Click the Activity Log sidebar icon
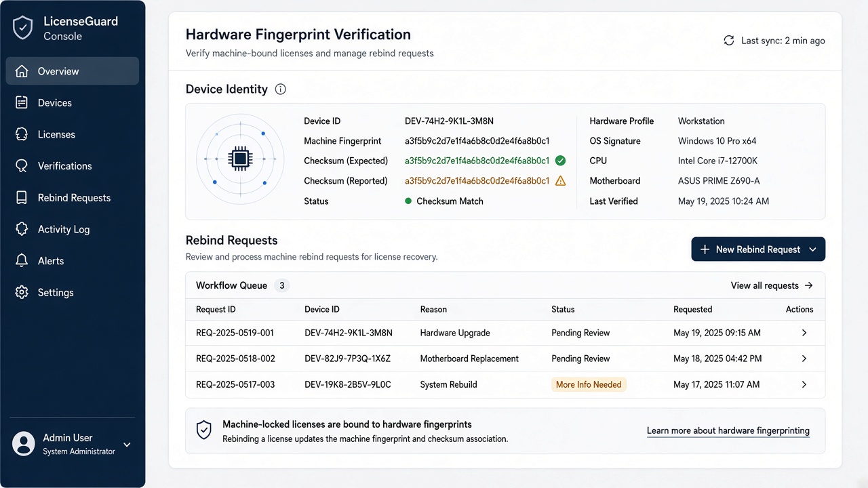 pyautogui.click(x=22, y=229)
